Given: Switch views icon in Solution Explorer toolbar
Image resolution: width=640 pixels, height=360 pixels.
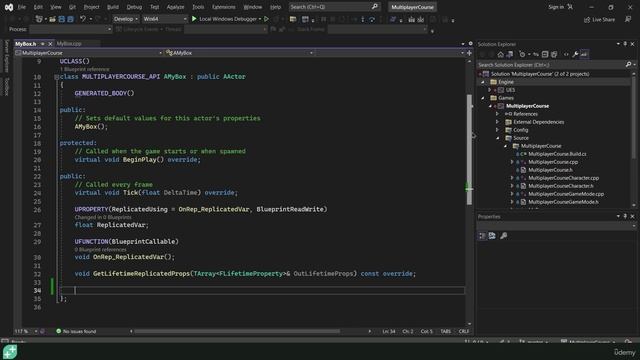Looking at the screenshot, I should coord(510,54).
